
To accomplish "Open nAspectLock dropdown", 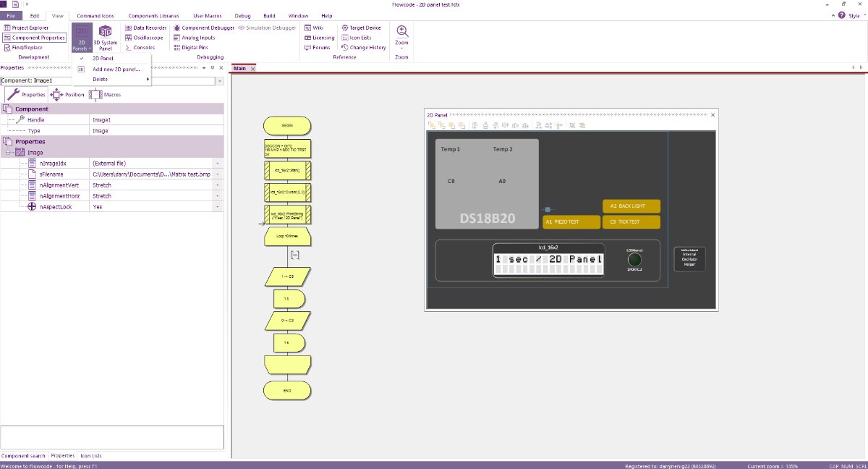I will click(218, 207).
